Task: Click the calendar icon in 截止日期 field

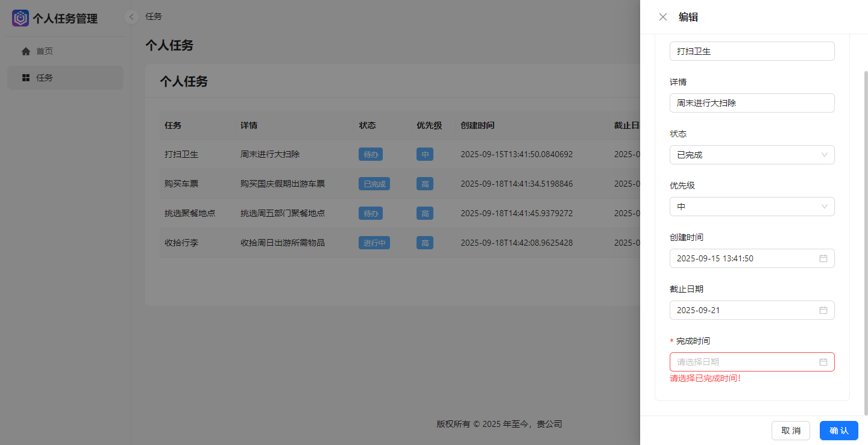Action: tap(823, 310)
